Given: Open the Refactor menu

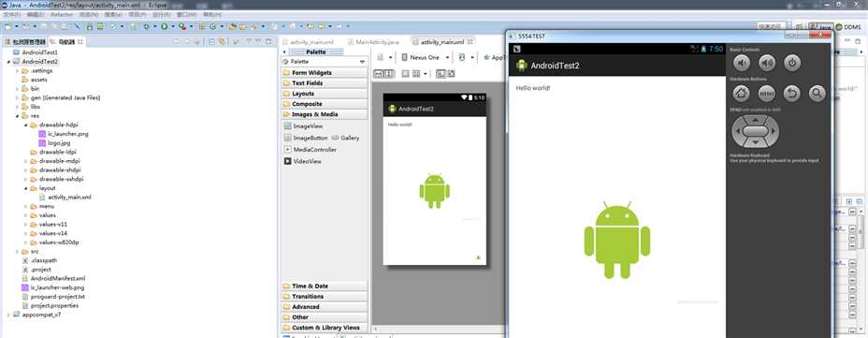Looking at the screenshot, I should coord(62,14).
